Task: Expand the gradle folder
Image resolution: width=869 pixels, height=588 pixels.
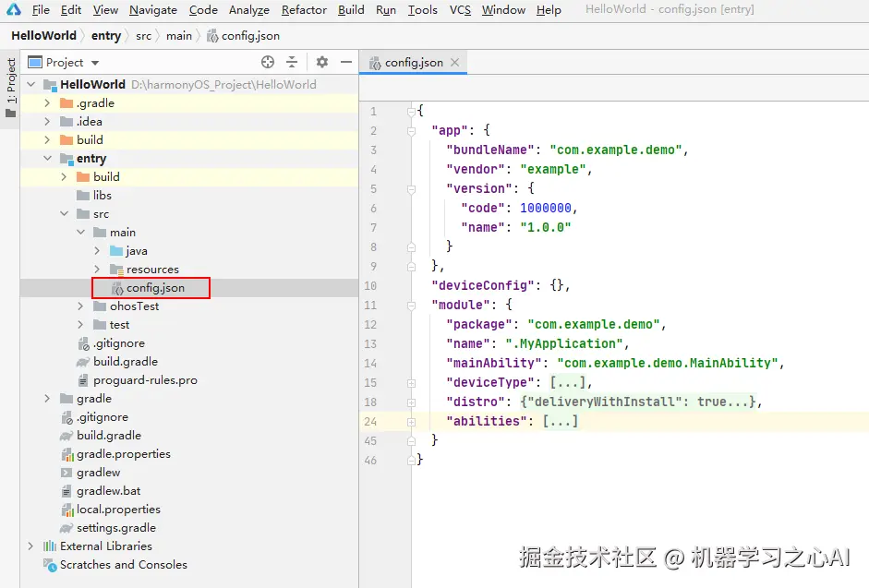Action: [47, 399]
